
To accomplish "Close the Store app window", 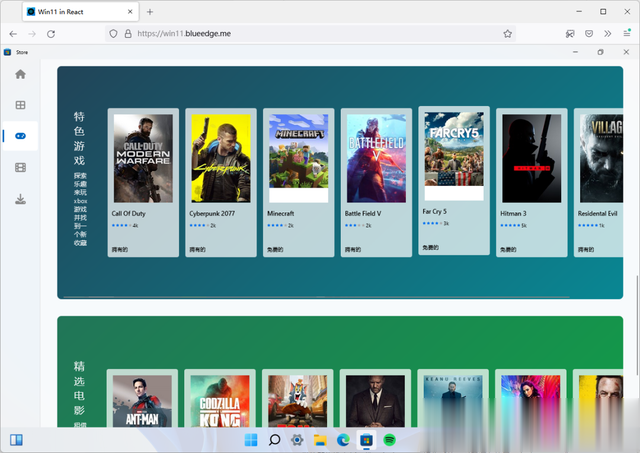I will pos(626,52).
